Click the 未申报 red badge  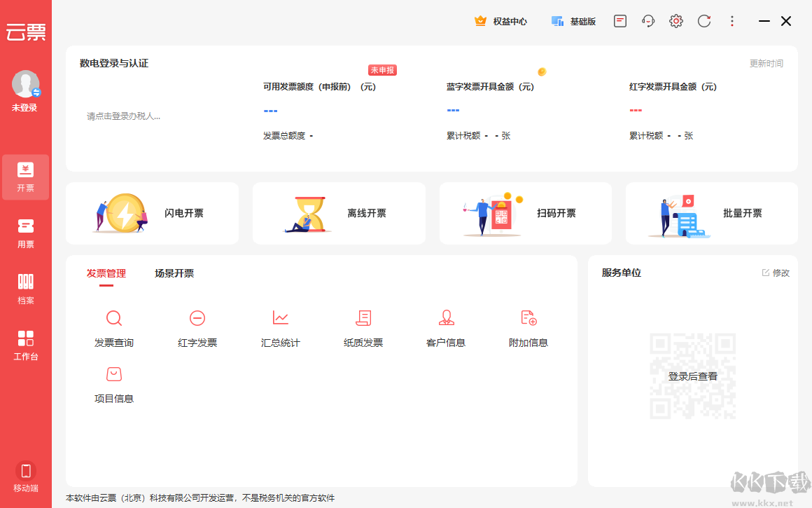point(382,70)
